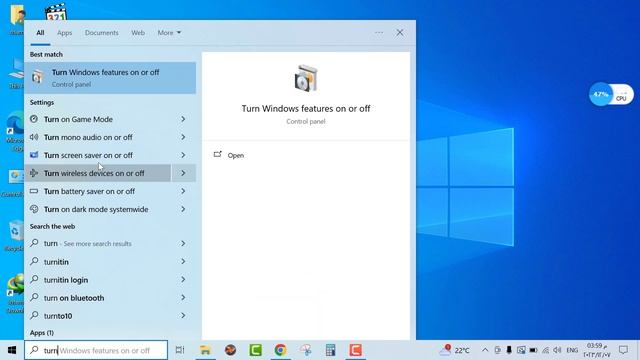
Task: Choose the 'turnitin login' web suggestion
Action: 98,280
